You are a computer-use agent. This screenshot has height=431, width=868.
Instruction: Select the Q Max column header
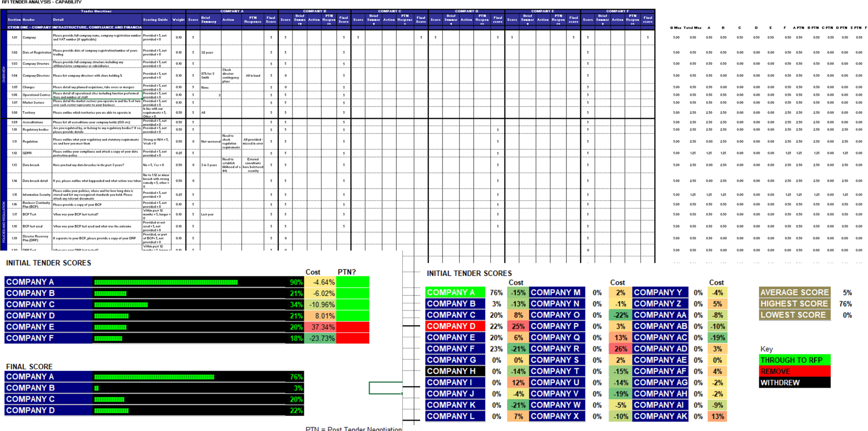click(x=676, y=28)
